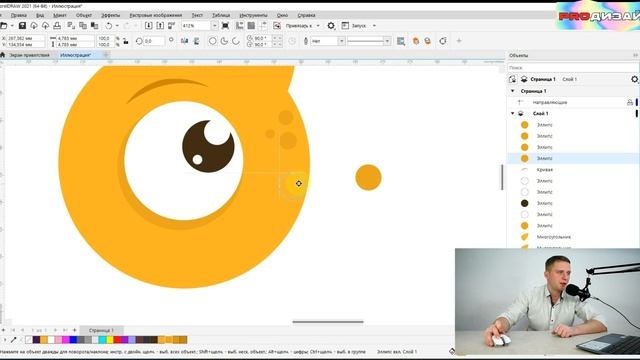Click the Save icon in the toolbar

point(22,26)
